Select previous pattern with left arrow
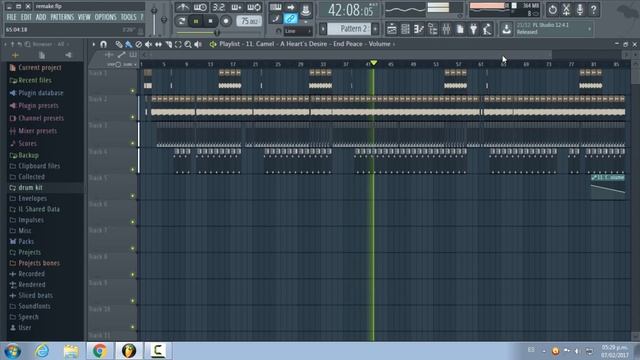The image size is (640, 360). click(x=323, y=29)
